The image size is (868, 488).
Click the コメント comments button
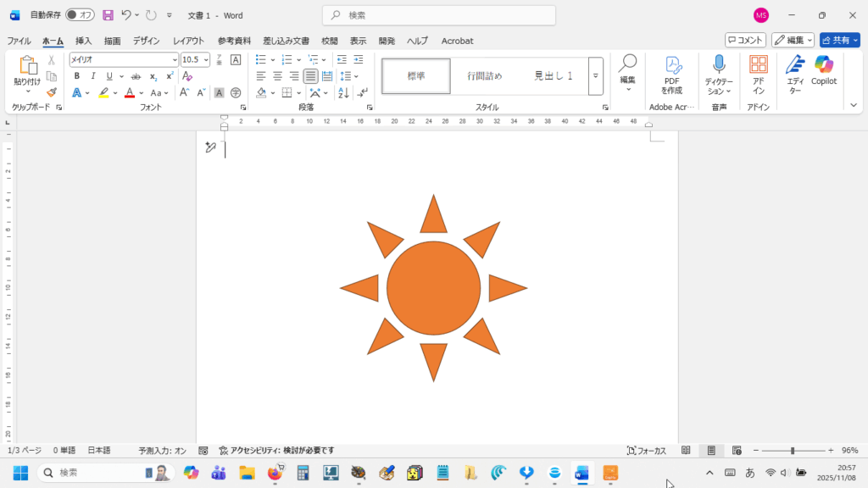click(745, 40)
